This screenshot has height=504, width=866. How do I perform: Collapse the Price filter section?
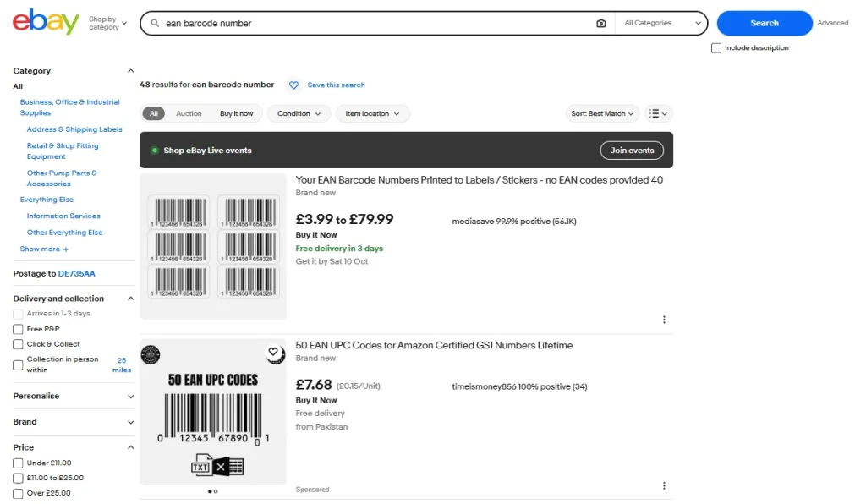click(x=131, y=447)
